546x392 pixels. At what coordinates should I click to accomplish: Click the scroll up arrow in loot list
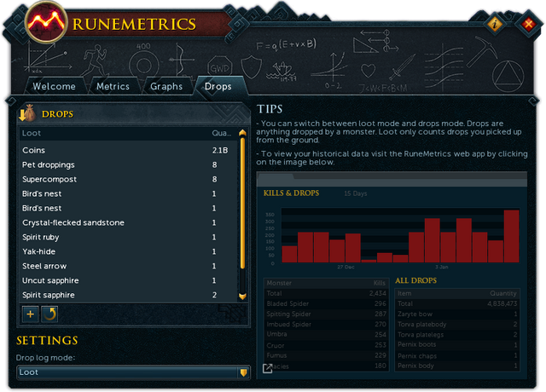point(242,133)
